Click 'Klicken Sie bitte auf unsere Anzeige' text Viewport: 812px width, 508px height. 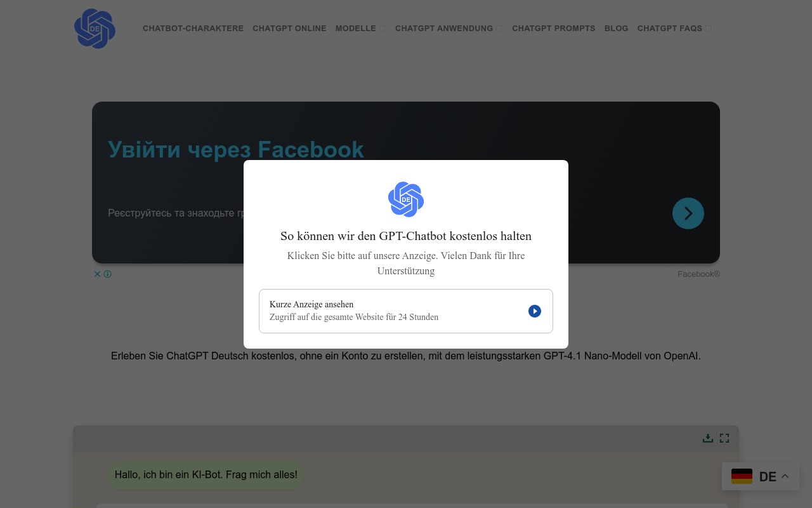[406, 264]
